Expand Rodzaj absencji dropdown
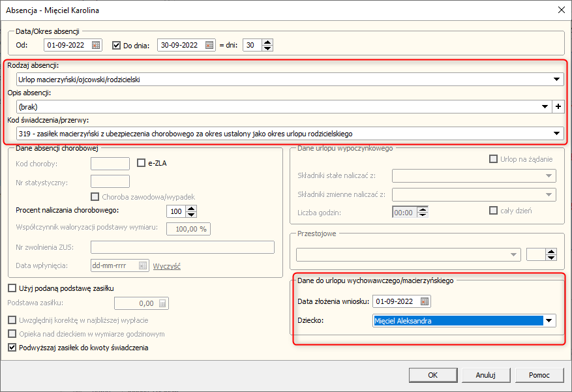Image resolution: width=572 pixels, height=392 pixels. [557, 80]
